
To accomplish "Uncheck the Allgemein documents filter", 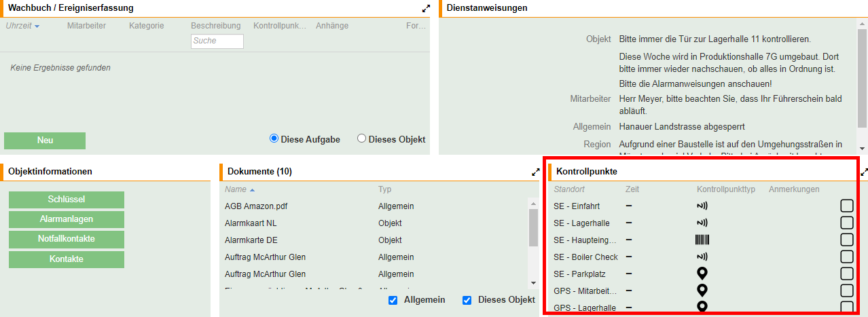I will (x=393, y=300).
